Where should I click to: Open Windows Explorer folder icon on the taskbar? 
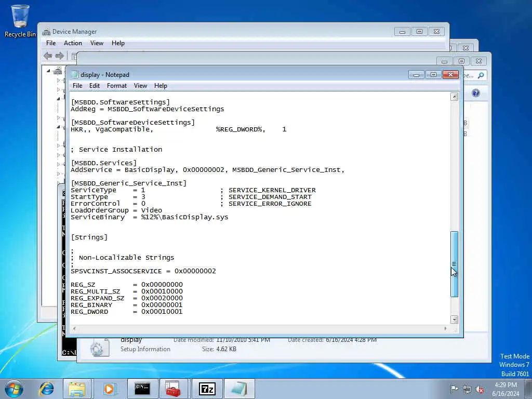[x=77, y=389]
